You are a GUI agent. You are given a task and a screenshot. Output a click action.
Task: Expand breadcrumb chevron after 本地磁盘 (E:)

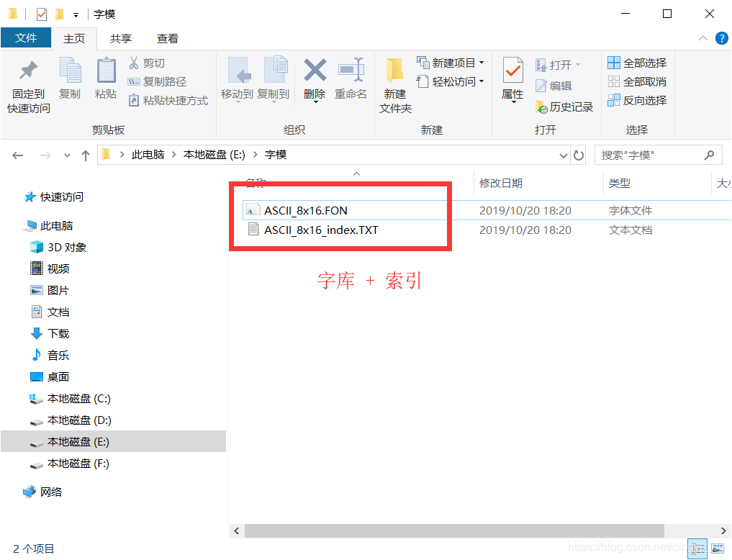[x=255, y=155]
